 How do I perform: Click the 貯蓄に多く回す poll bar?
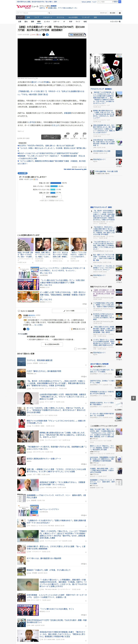(56, 183)
